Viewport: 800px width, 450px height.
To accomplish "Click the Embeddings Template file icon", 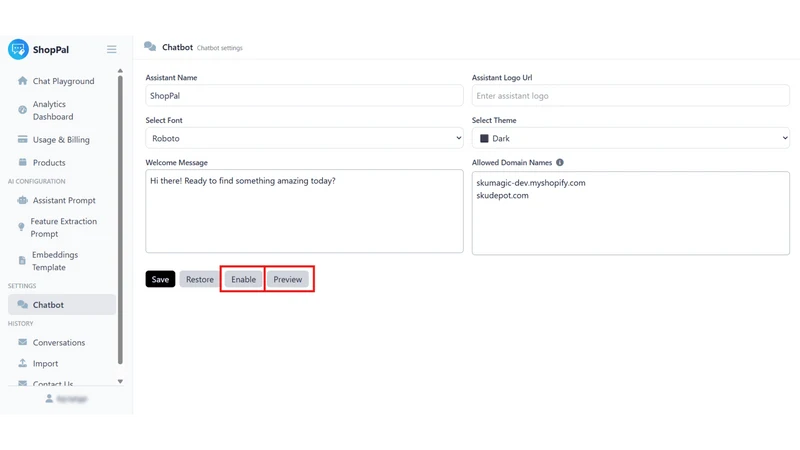I will coord(22,261).
